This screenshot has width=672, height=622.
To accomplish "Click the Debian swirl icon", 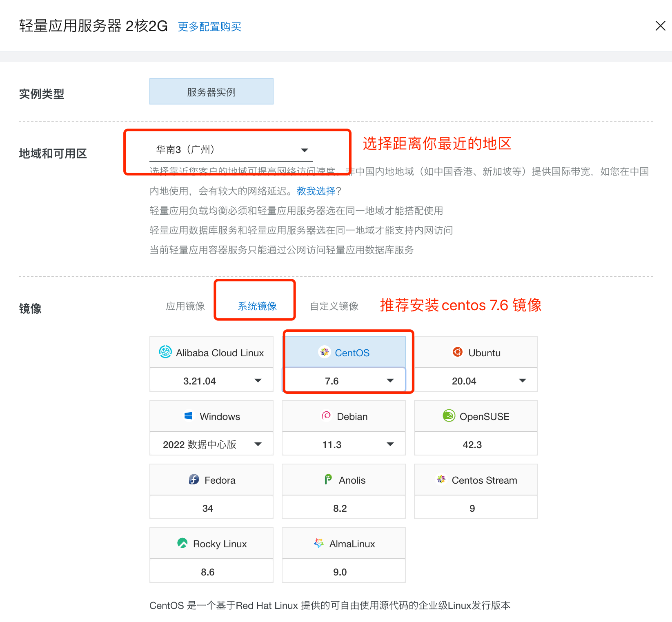I will (x=326, y=416).
